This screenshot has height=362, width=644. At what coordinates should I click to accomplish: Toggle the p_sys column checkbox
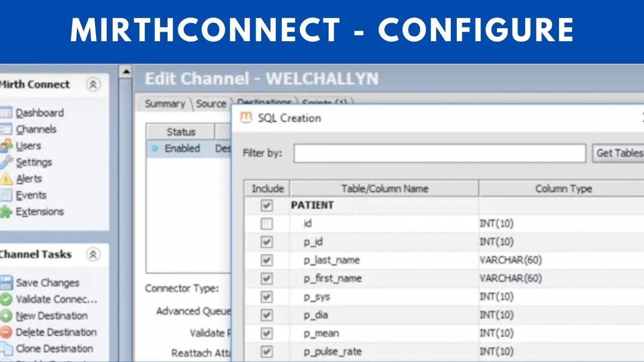pyautogui.click(x=267, y=297)
